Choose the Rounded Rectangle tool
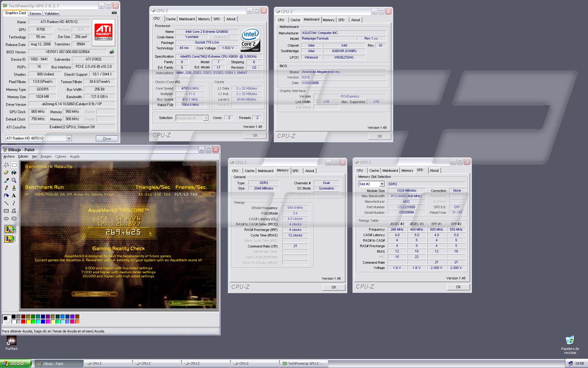The height and width of the screenshot is (368, 588). coord(14,219)
